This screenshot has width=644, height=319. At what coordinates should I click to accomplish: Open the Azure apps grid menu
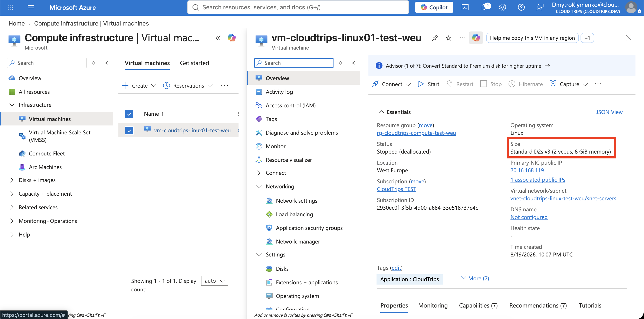(10, 7)
